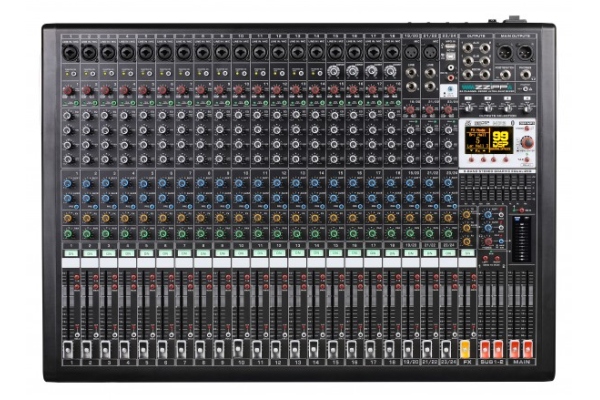Click the "MAIN" label below the faders
Viewport: 600px width, 400px height.
(521, 362)
